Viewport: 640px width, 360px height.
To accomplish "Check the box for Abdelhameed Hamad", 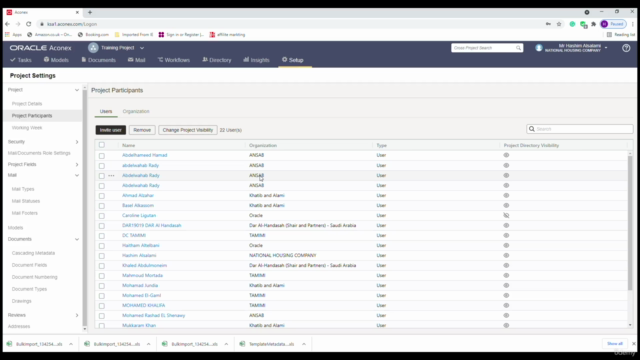I will 102,156.
